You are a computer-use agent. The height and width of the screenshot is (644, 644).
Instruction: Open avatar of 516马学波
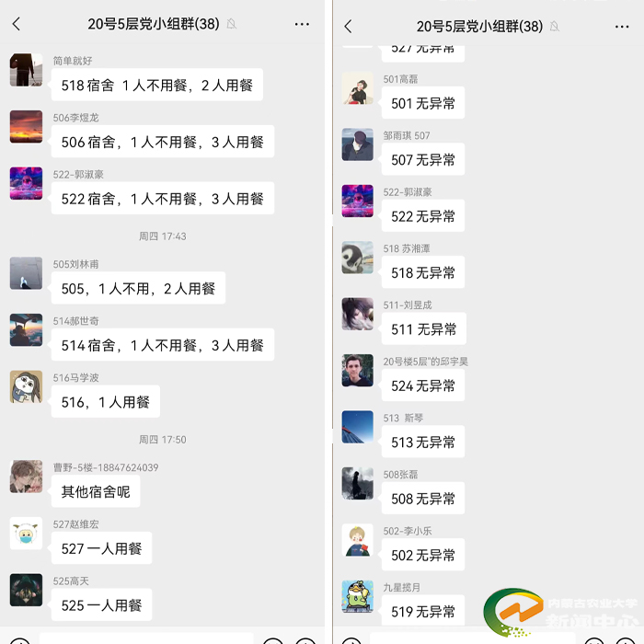[26, 387]
